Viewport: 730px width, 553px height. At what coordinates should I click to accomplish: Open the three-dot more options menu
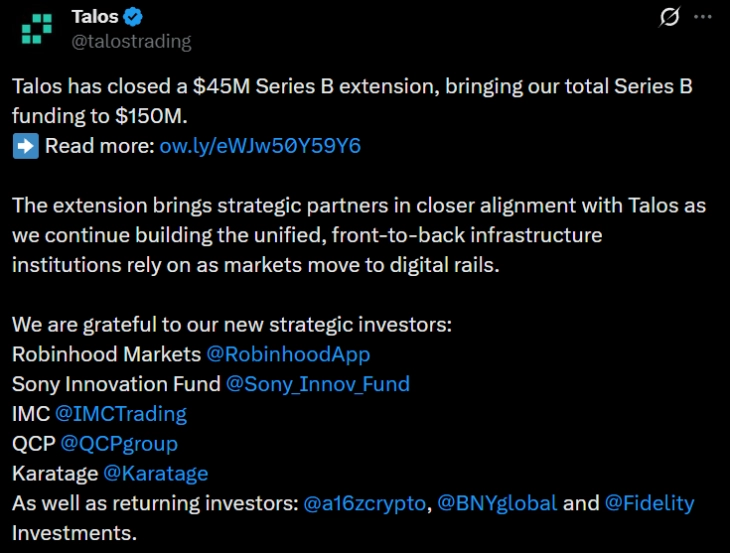(707, 17)
